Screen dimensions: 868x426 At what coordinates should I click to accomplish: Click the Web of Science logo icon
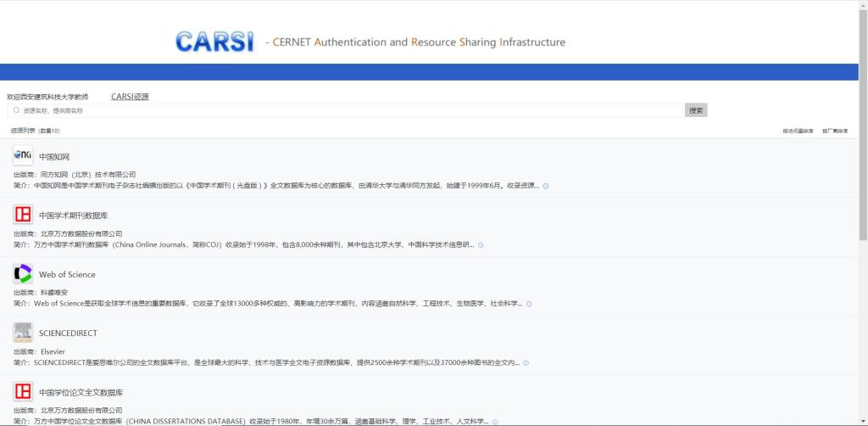pos(23,274)
